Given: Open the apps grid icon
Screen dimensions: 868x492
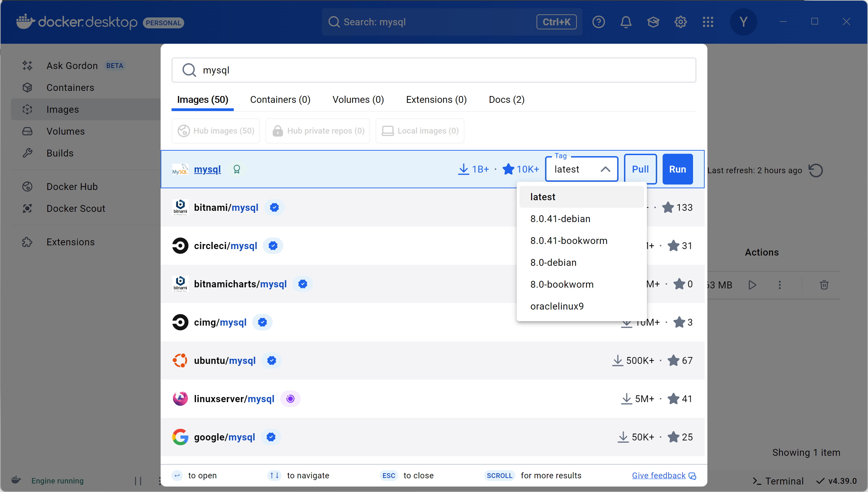Looking at the screenshot, I should (x=708, y=22).
